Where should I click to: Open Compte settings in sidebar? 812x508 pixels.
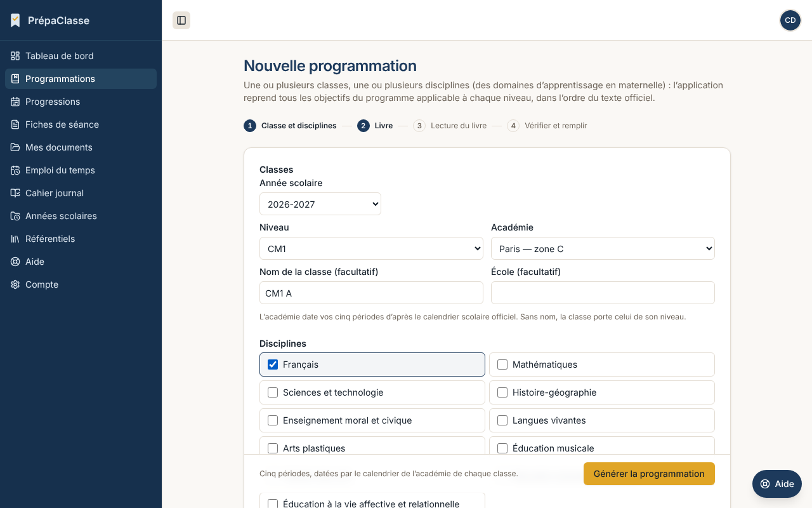point(81,284)
